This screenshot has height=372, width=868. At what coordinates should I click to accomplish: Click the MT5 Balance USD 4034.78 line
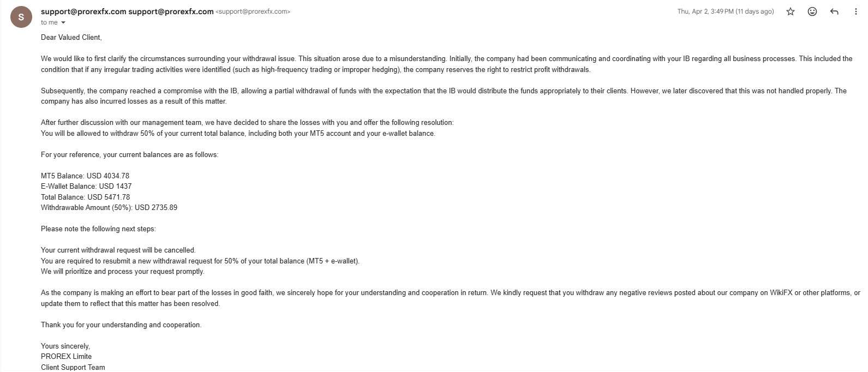point(85,176)
